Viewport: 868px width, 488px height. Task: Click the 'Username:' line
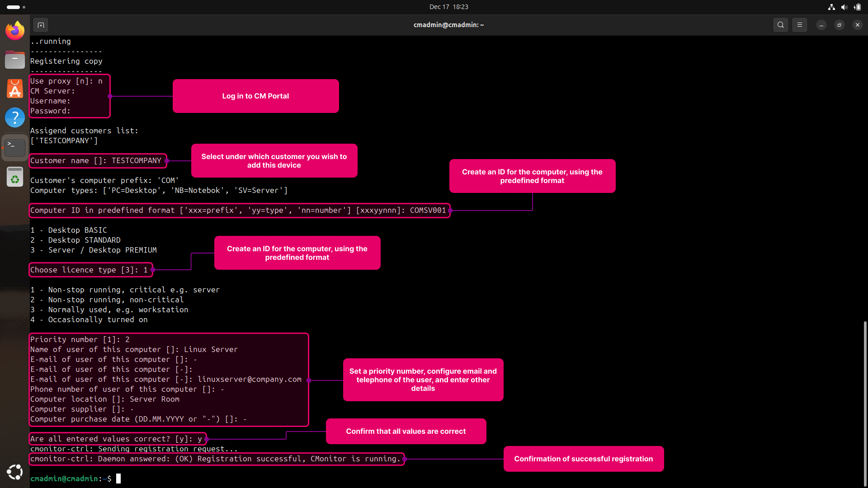coord(51,101)
